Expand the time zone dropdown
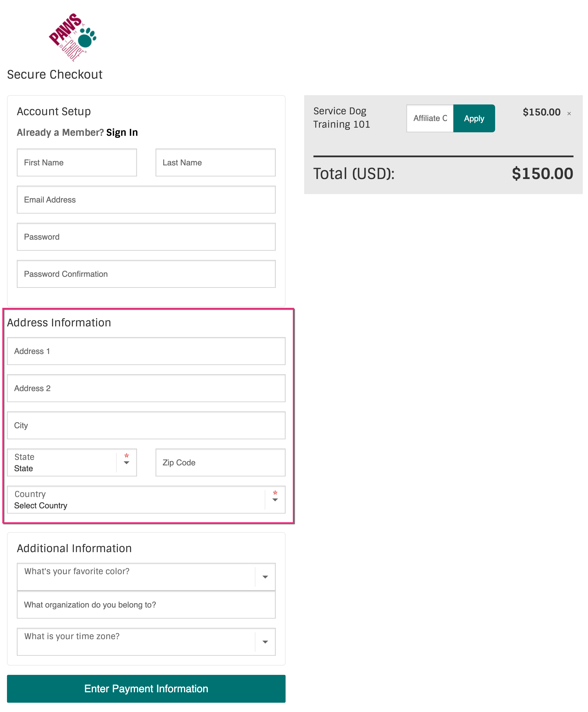588x712 pixels. [146, 642]
